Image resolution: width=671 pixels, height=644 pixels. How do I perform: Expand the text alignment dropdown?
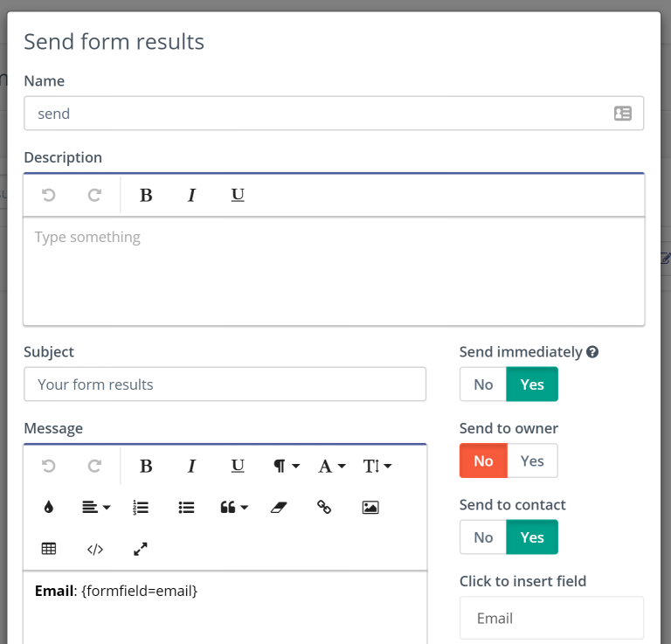(96, 507)
